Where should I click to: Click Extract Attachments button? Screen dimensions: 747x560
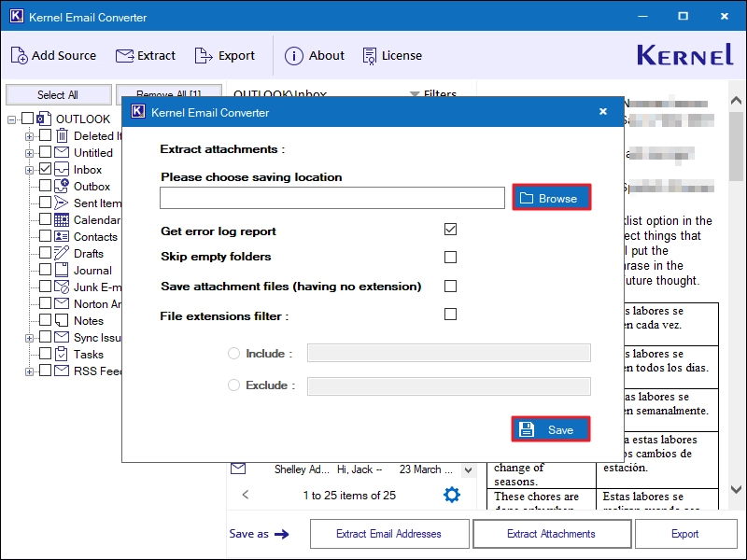click(x=551, y=534)
